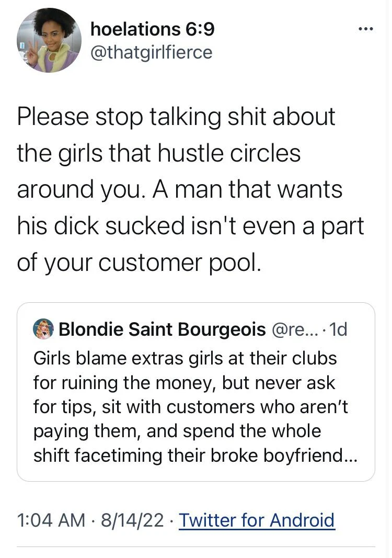392x558 pixels.
Task: Tap the line "around you. A man that wants"
Action: [x=180, y=189]
